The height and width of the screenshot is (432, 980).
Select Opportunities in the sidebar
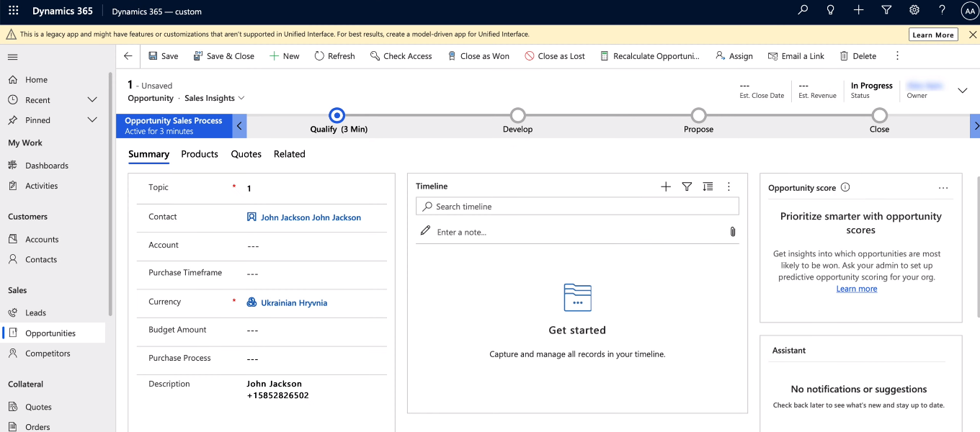click(x=53, y=333)
